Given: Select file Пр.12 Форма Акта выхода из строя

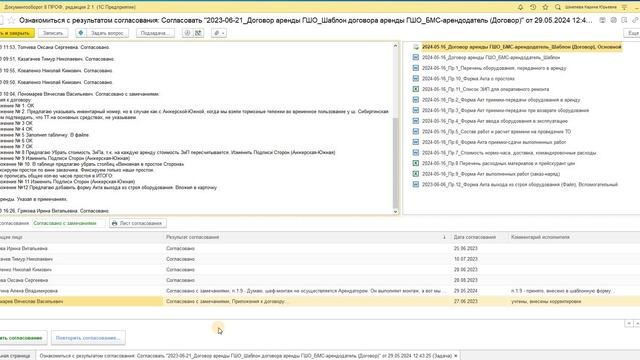Looking at the screenshot, I should click(520, 185).
